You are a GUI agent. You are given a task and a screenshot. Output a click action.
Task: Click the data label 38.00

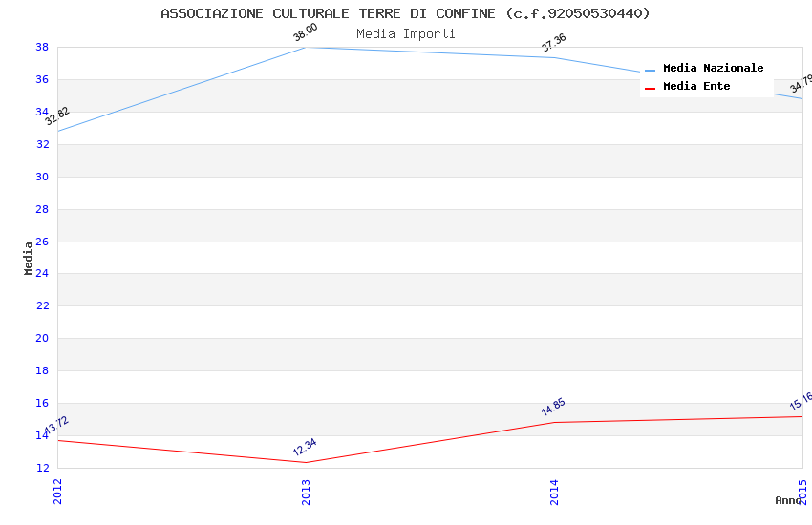[x=305, y=32]
